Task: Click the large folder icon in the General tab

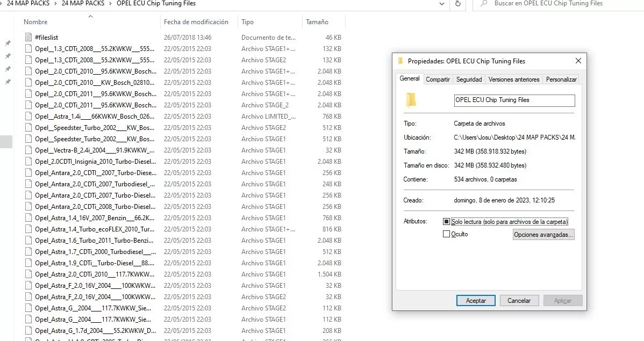Action: [x=411, y=100]
